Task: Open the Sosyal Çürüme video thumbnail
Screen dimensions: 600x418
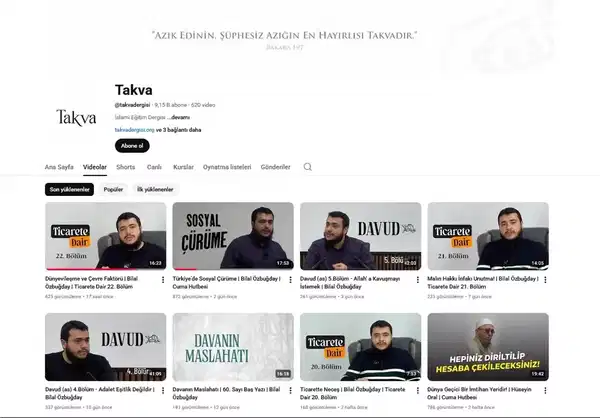Action: (233, 236)
